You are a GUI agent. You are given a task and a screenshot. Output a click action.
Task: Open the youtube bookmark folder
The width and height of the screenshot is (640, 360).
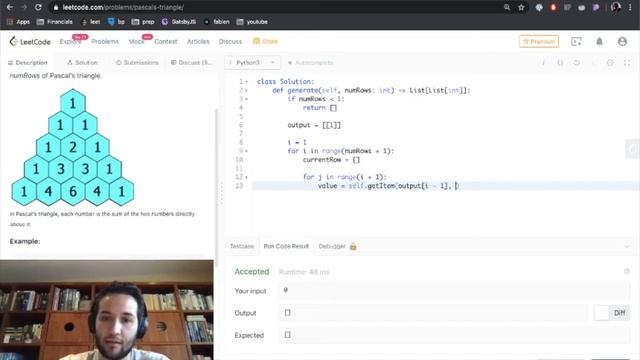pos(252,22)
